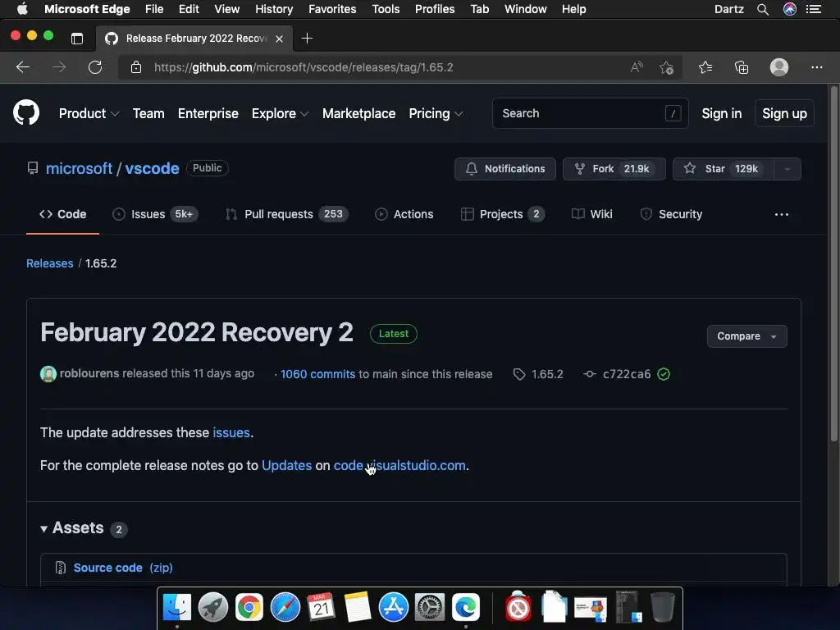This screenshot has width=840, height=630.
Task: Click the Releases breadcrumb link
Action: [x=50, y=263]
